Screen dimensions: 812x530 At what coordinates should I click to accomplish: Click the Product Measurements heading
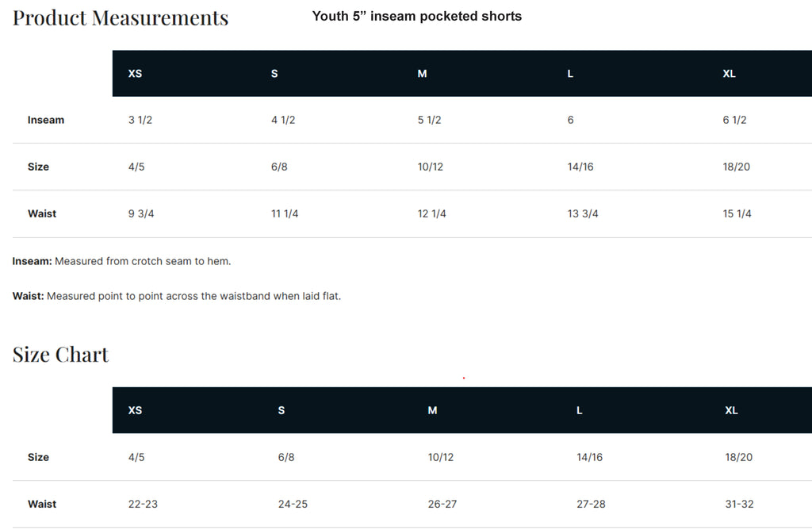[x=121, y=18]
